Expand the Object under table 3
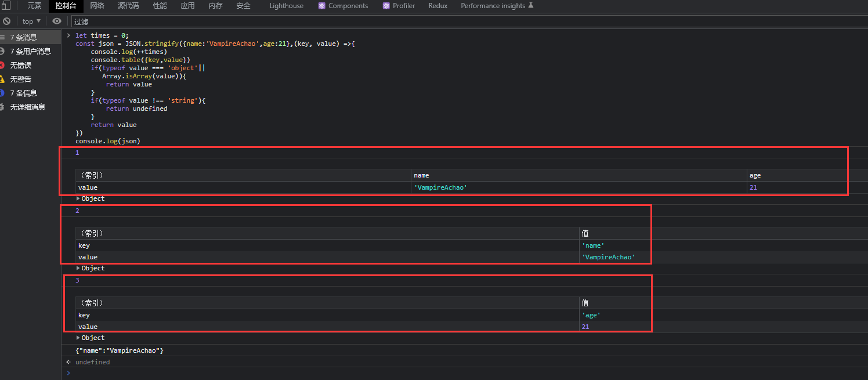The image size is (868, 380). [x=79, y=338]
